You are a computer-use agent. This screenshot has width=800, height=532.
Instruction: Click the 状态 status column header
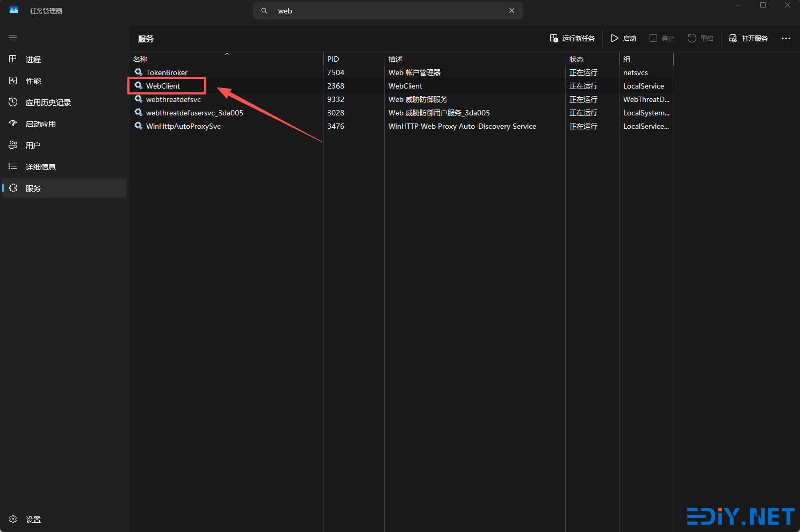[576, 59]
